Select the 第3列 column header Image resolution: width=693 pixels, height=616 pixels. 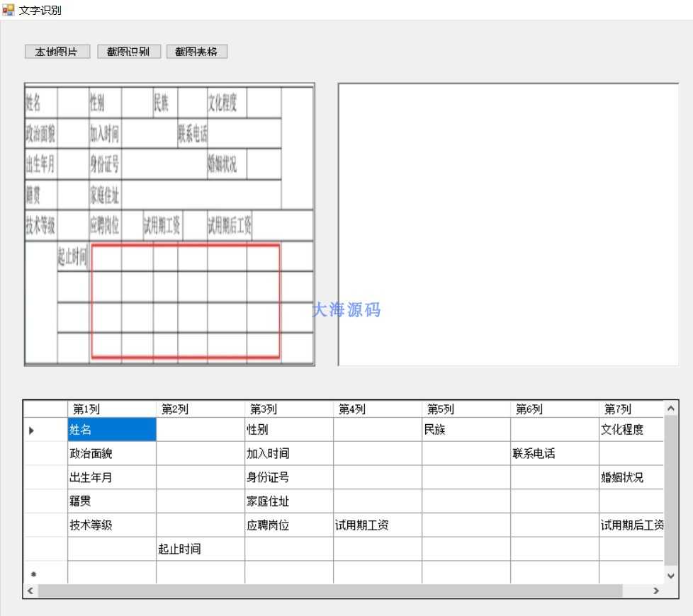coord(289,409)
